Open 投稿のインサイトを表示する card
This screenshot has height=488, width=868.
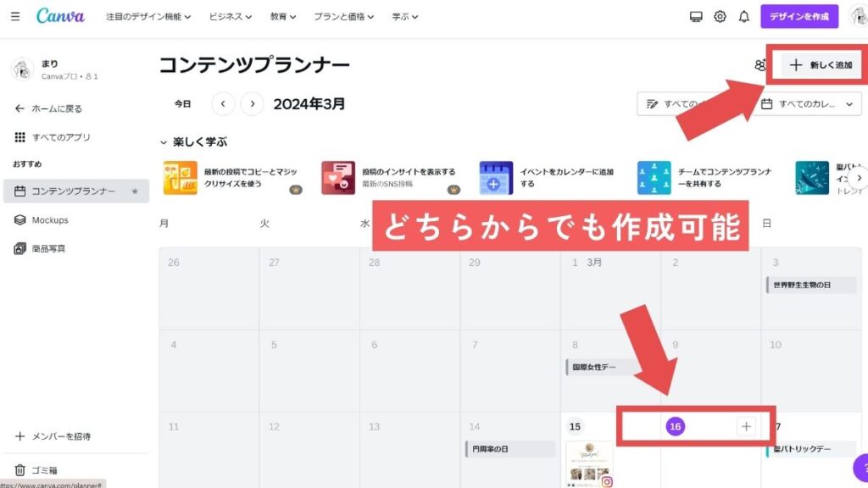(392, 178)
